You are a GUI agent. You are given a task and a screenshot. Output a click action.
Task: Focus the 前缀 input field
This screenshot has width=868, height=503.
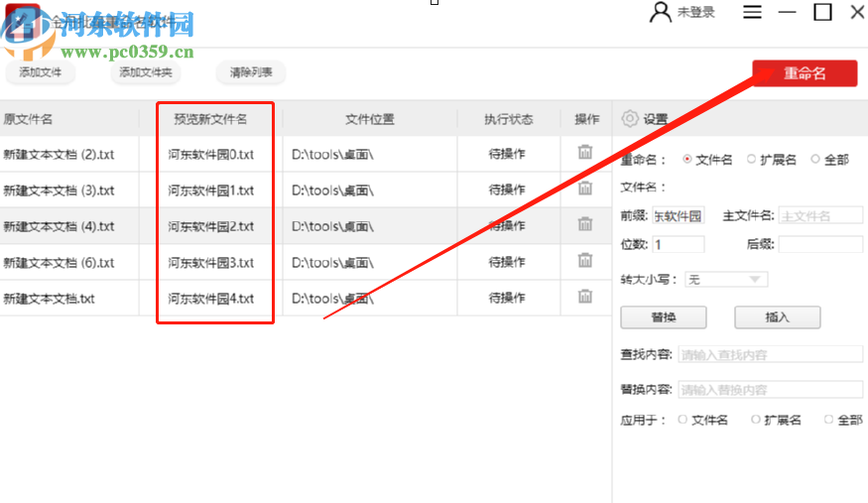pos(679,216)
